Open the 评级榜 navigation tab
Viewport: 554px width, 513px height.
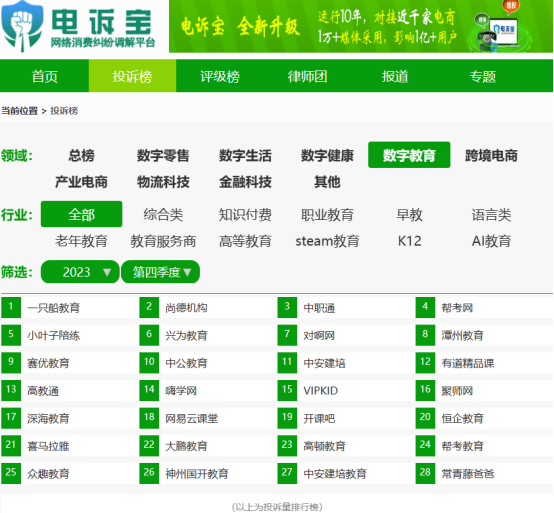pyautogui.click(x=220, y=76)
